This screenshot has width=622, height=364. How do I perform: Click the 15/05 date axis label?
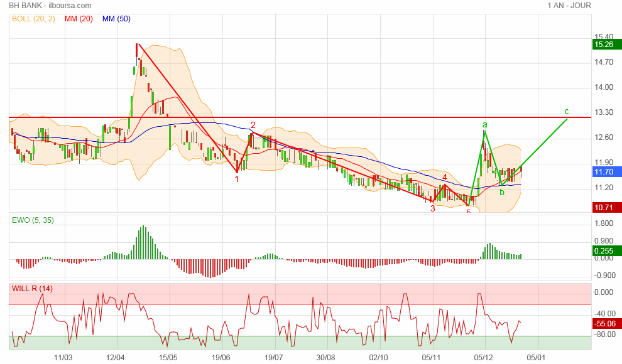click(x=168, y=358)
